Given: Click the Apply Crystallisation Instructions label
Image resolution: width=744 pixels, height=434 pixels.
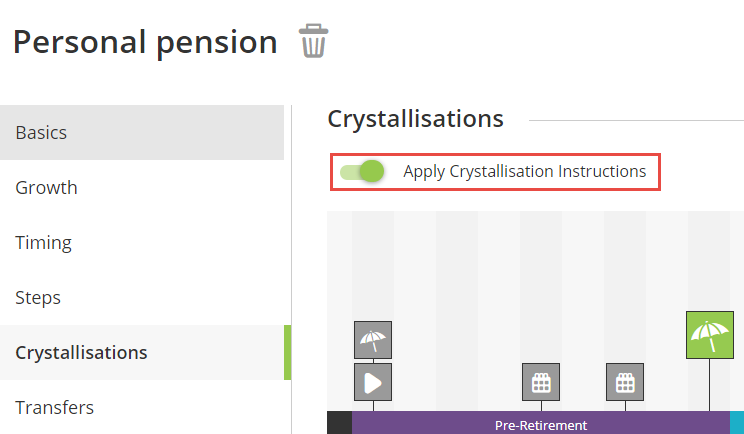Looking at the screenshot, I should pos(524,171).
